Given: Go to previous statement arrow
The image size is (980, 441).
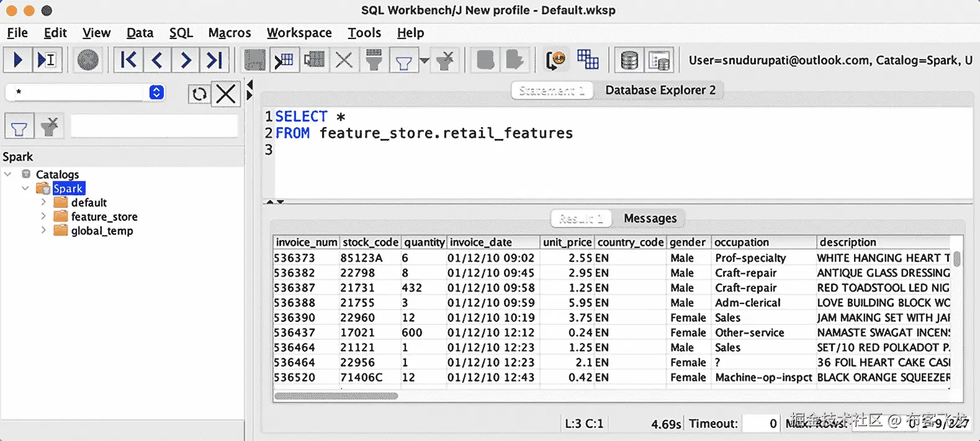Looking at the screenshot, I should click(x=157, y=60).
